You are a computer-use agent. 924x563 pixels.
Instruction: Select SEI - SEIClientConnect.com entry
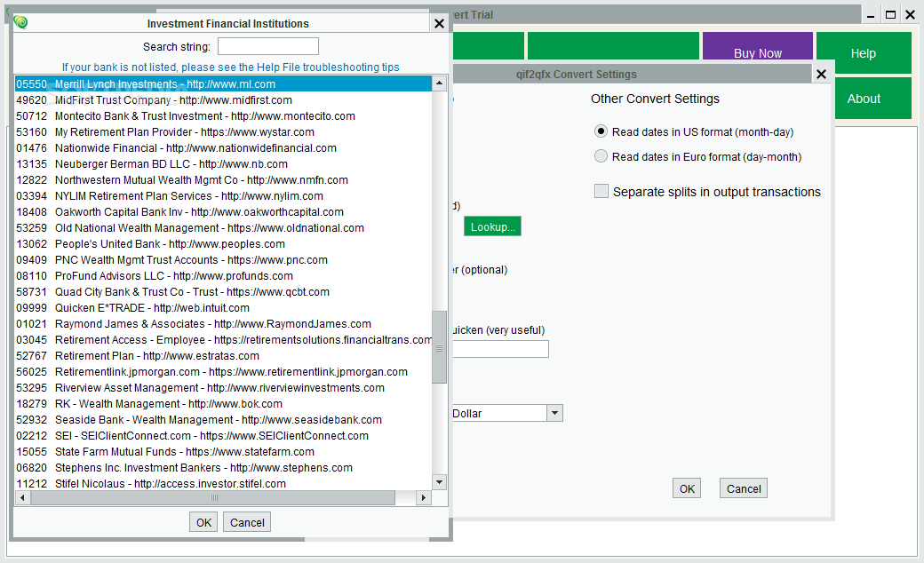point(223,436)
